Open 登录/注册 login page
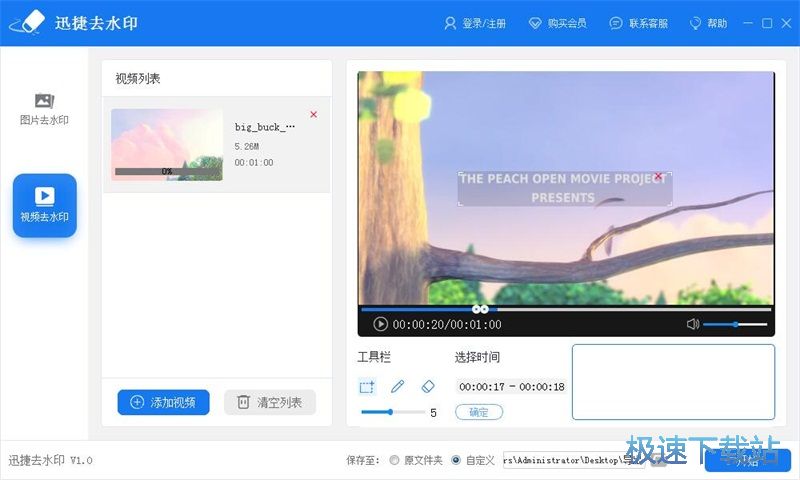The width and height of the screenshot is (800, 480). coord(475,23)
